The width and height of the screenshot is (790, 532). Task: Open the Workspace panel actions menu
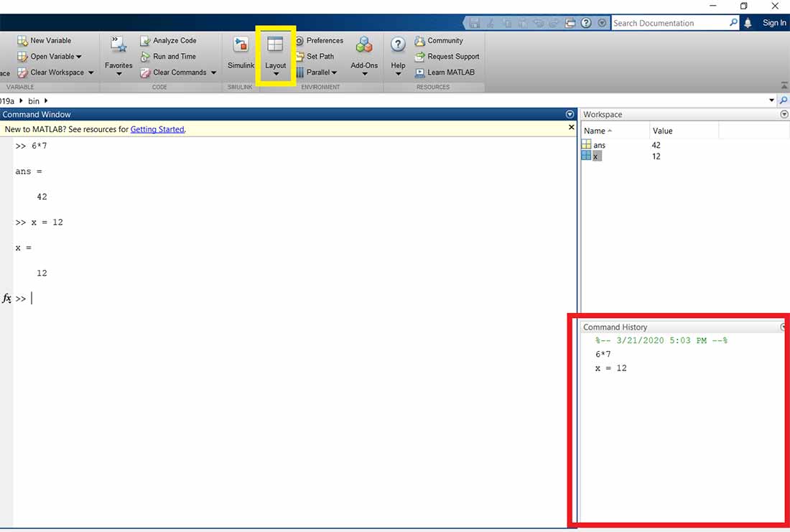coord(784,114)
